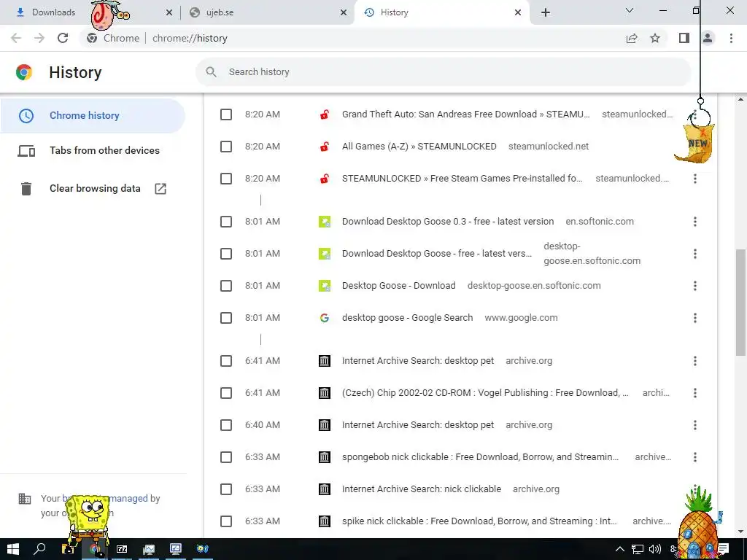747x560 pixels.
Task: Check the Desktop Goose - Download checkbox
Action: coord(226,286)
